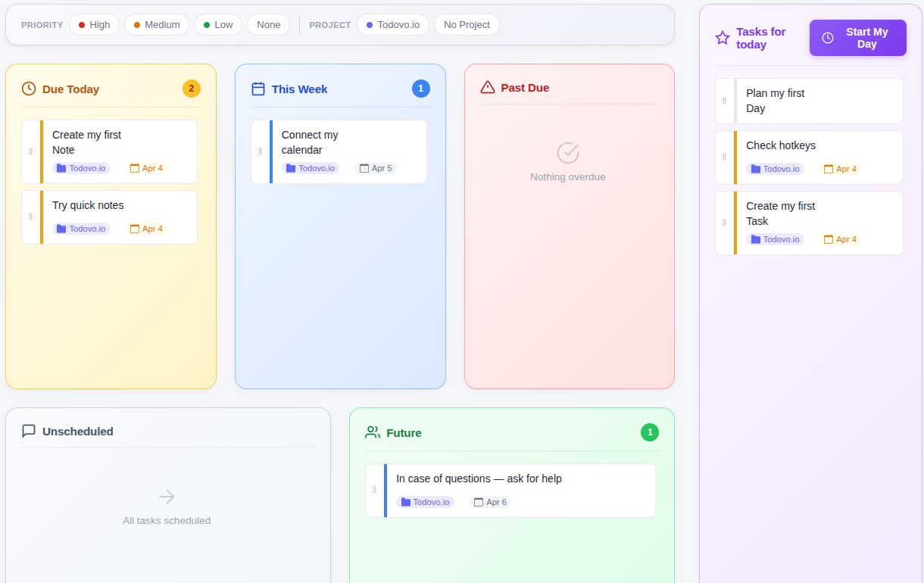Click the drag handle on Create my first Note
924x583 pixels.
tap(31, 151)
